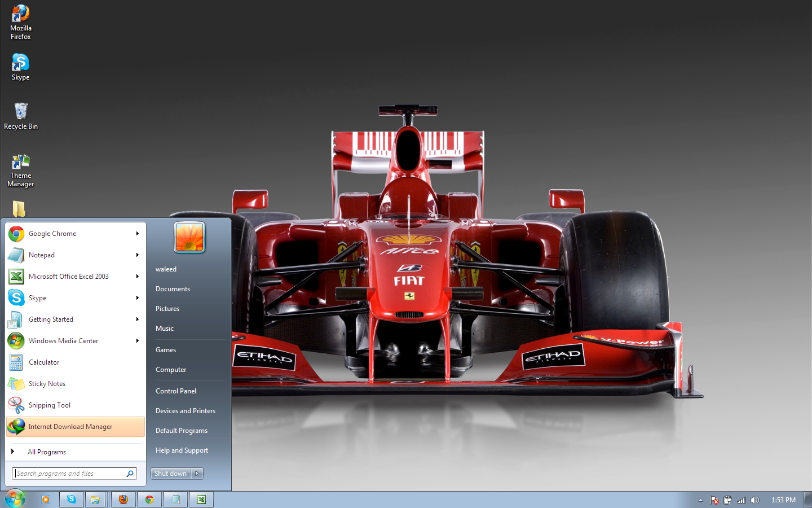Click the Show desktop strip

point(807,500)
